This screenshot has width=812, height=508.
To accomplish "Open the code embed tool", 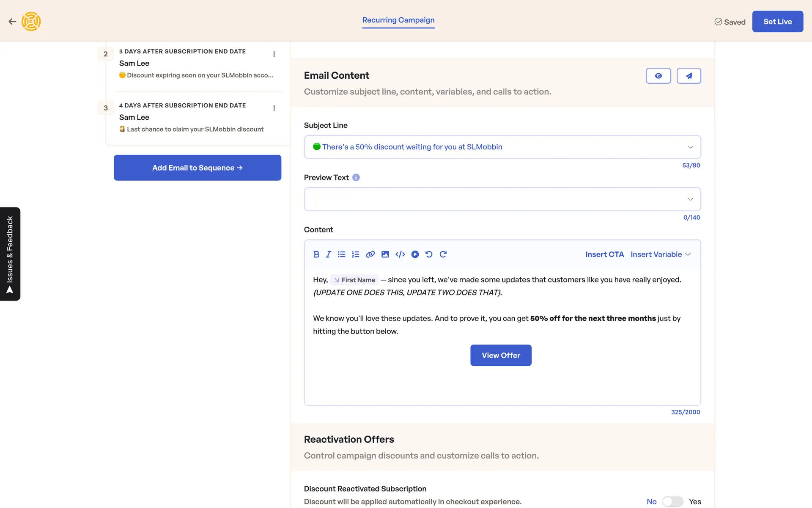I will 400,254.
